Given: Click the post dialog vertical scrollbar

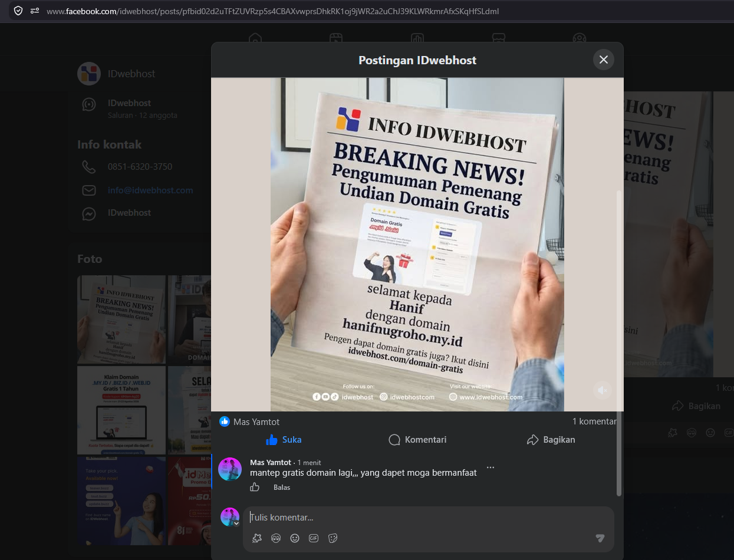Looking at the screenshot, I should [x=618, y=342].
